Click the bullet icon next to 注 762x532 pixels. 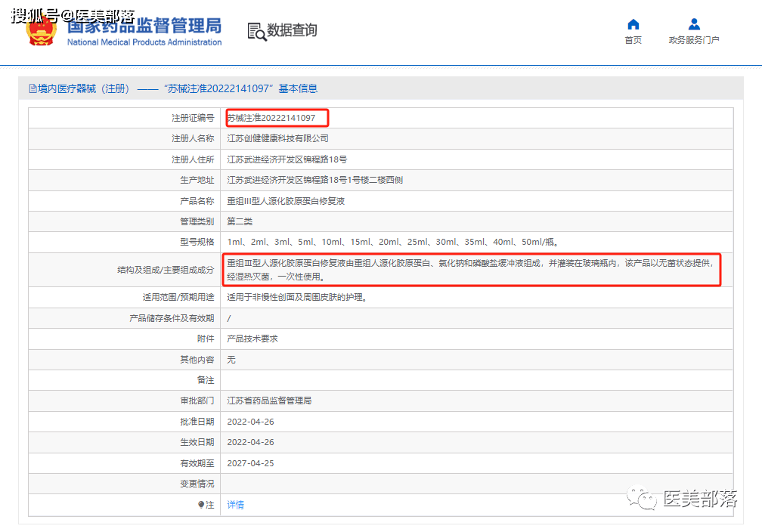(x=201, y=505)
